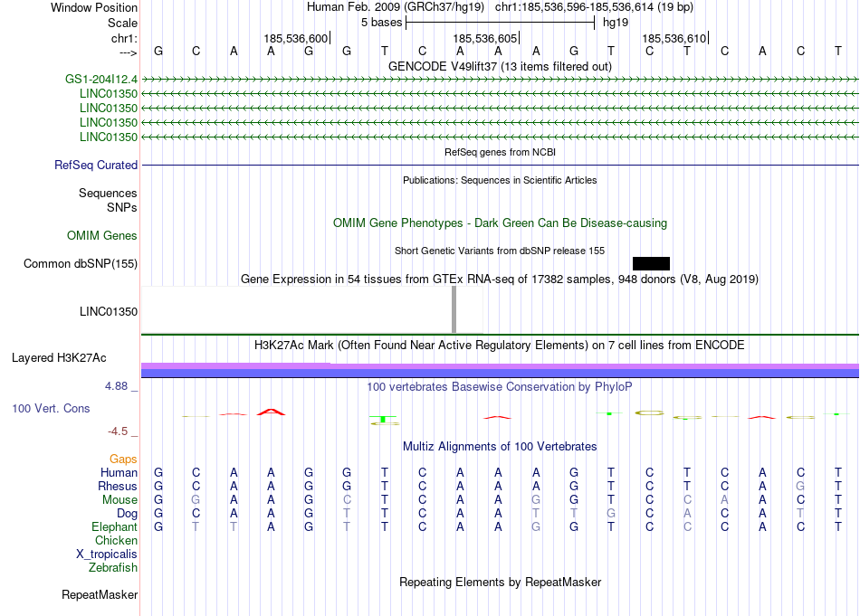Click the tallest red A conservation peak
The image size is (860, 616).
[271, 412]
